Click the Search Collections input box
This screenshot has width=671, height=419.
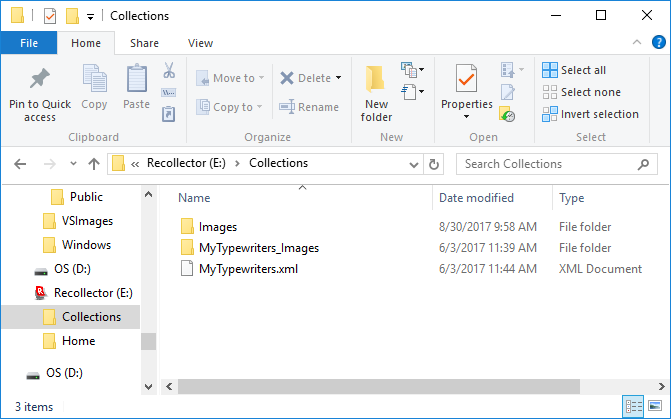click(555, 164)
